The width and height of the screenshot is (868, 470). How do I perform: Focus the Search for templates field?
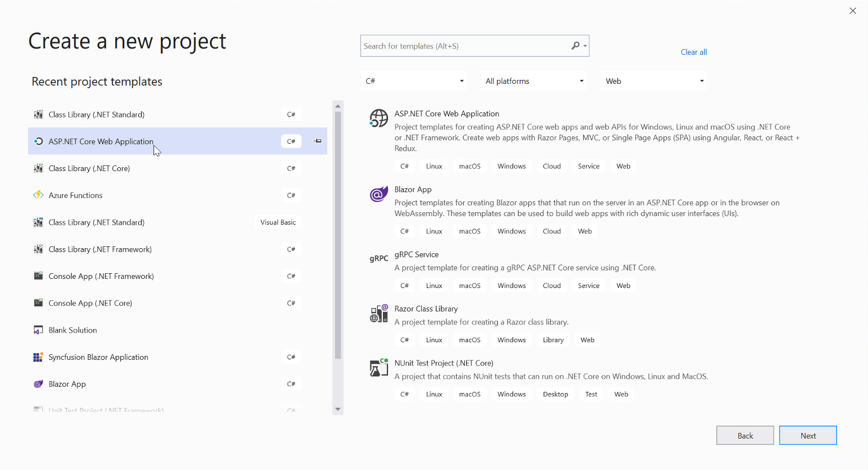463,46
